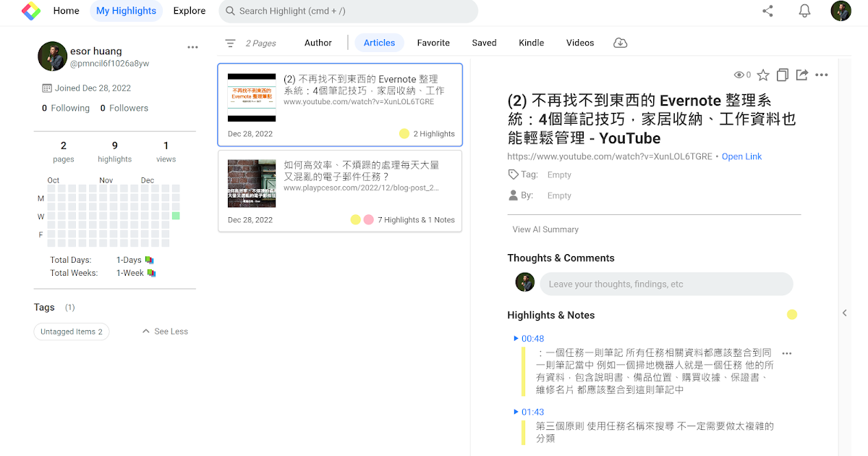Open more options for 00:48 highlight
The image size is (868, 456).
pos(787,354)
